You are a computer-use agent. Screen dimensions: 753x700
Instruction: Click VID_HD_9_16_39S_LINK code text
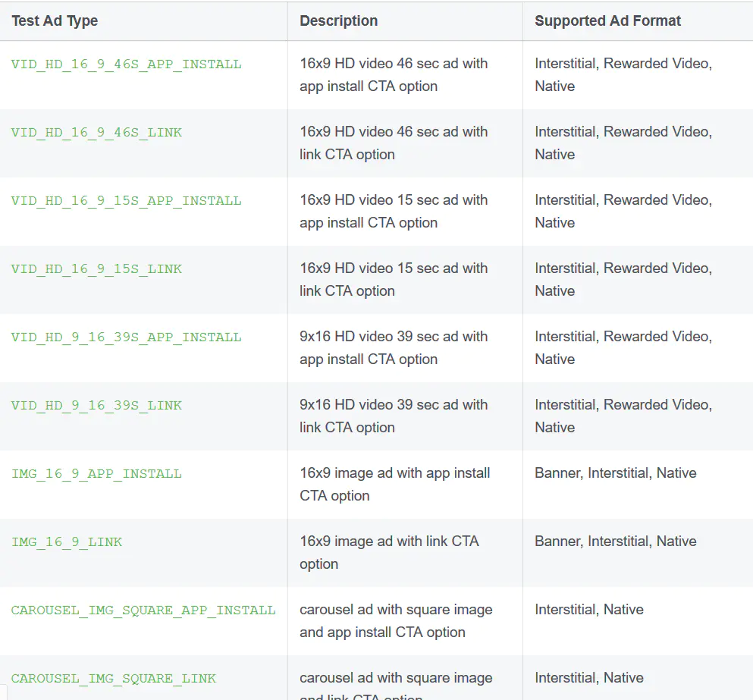(96, 406)
